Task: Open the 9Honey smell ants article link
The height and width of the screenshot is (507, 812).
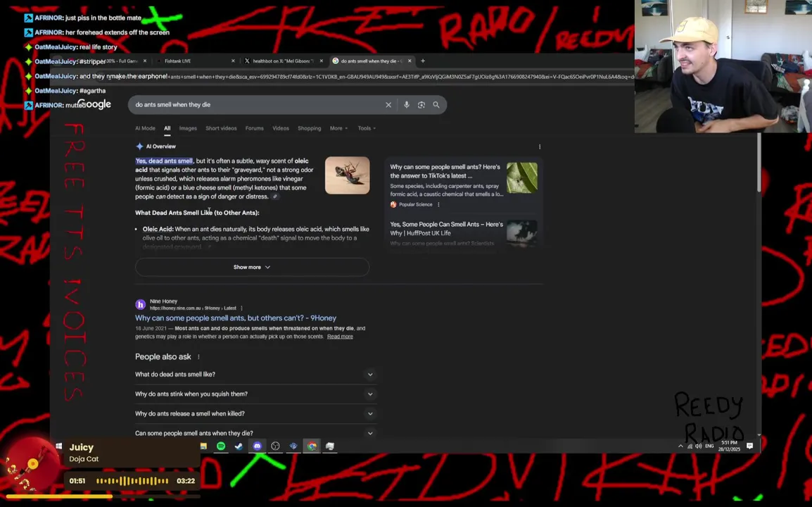Action: point(236,318)
